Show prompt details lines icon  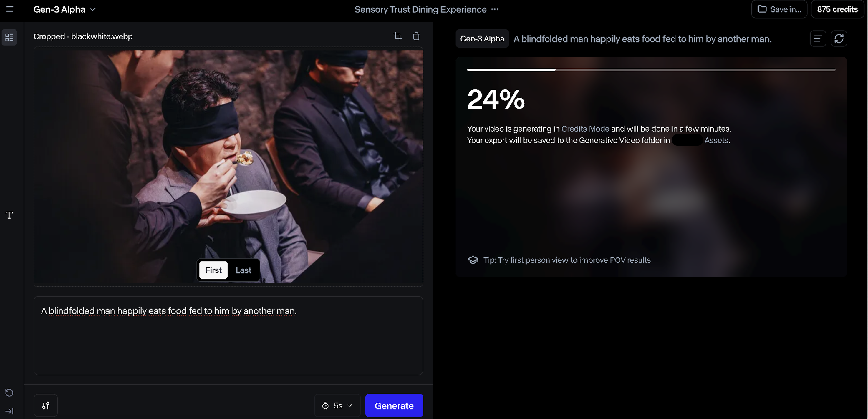point(818,39)
